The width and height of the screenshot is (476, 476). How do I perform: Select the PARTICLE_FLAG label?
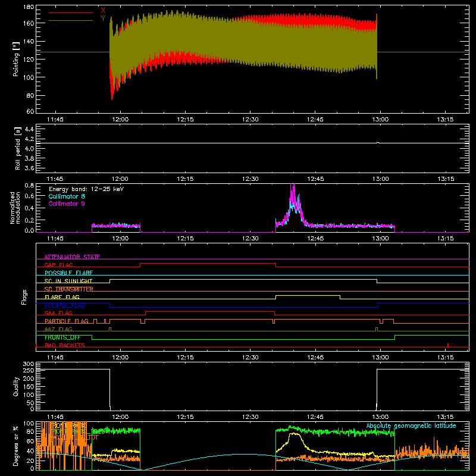pos(67,321)
